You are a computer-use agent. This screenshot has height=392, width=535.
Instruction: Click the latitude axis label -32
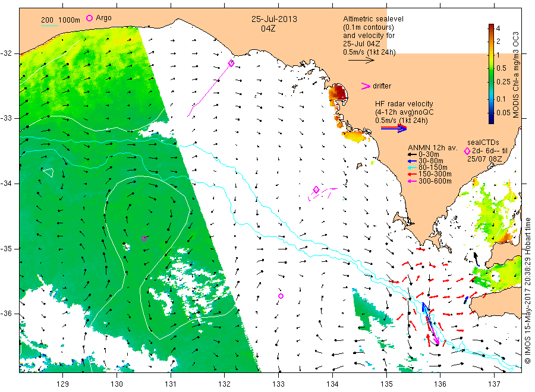(6, 53)
